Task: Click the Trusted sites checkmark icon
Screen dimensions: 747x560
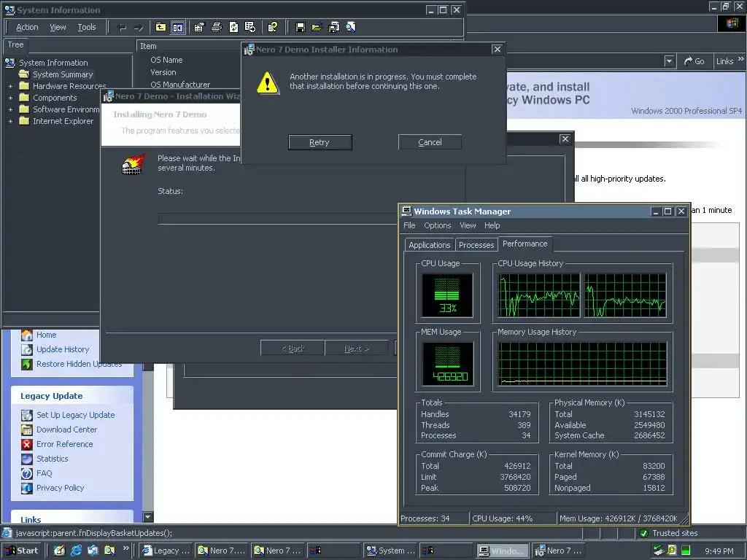Action: tap(643, 533)
